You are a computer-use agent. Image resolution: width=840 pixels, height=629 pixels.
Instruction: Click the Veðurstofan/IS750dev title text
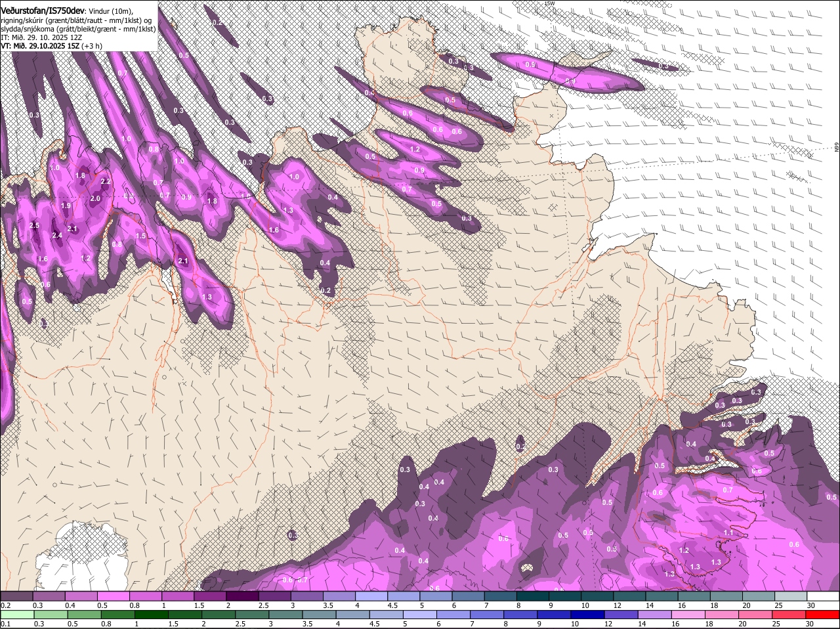click(43, 11)
